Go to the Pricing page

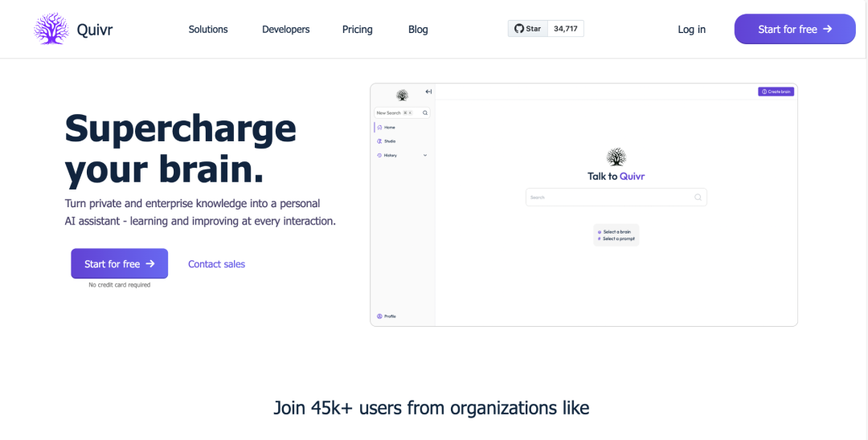357,30
